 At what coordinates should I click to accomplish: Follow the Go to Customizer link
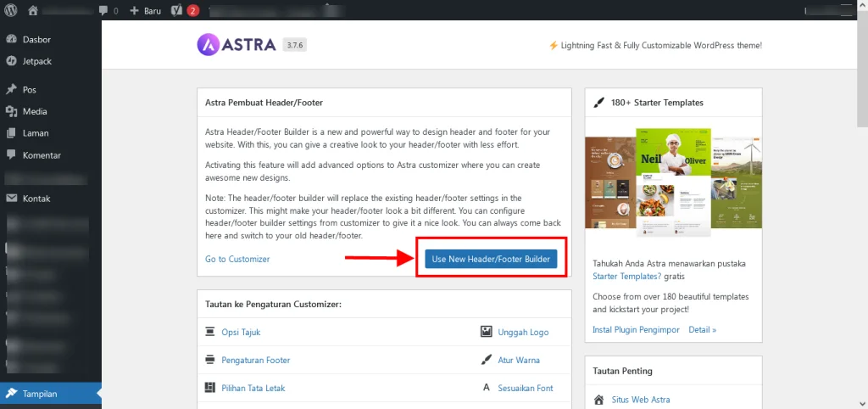click(237, 259)
